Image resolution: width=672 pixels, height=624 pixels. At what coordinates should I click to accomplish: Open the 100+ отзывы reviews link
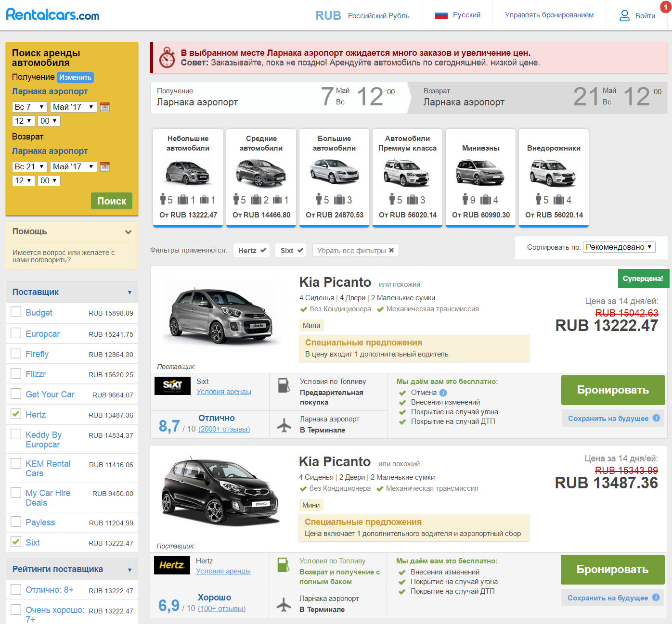point(222,609)
